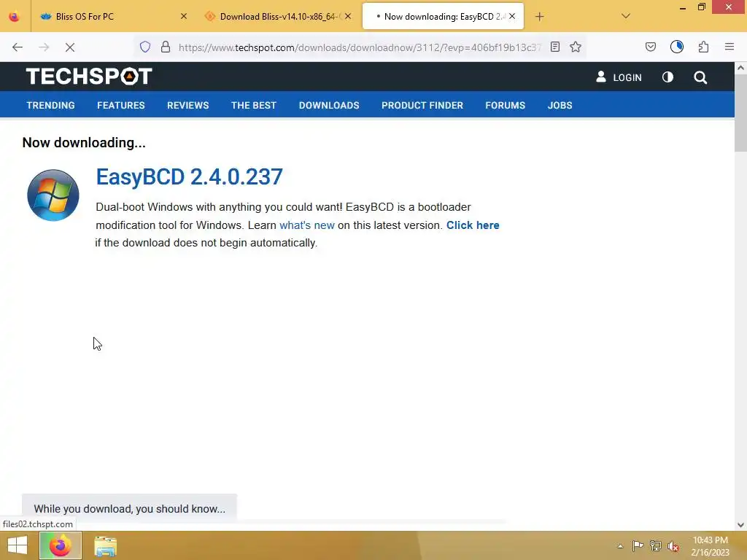The width and height of the screenshot is (747, 560).
Task: Open the FEATURES menu
Action: tap(121, 105)
